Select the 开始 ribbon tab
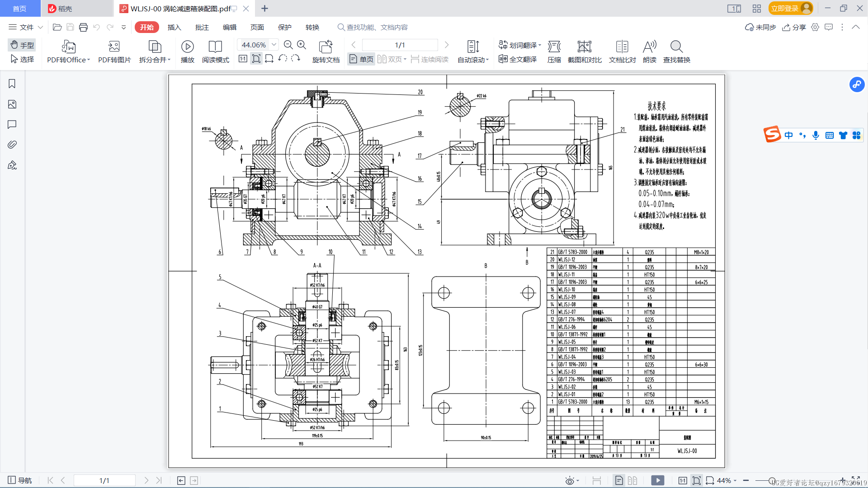Viewport: 868px width, 488px height. coord(146,27)
